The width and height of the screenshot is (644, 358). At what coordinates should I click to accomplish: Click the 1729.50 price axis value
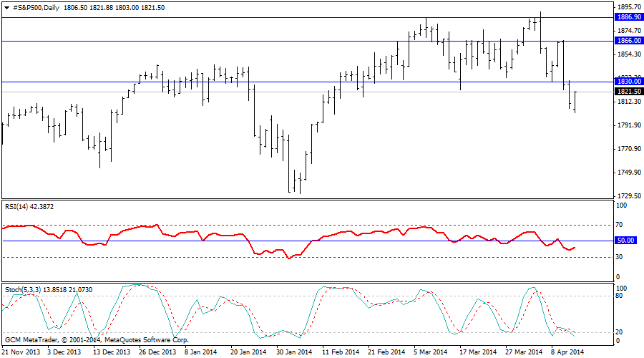click(x=629, y=196)
